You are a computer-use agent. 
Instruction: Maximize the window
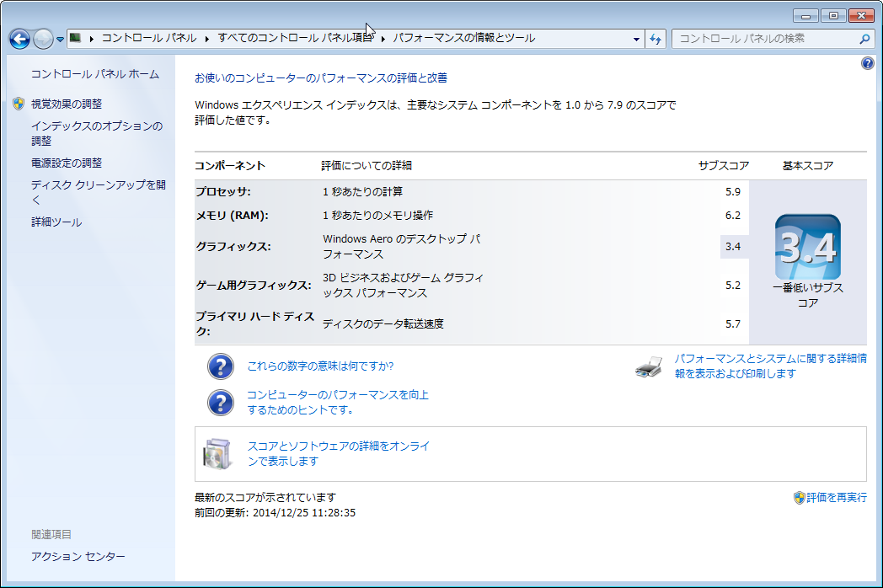click(x=833, y=16)
